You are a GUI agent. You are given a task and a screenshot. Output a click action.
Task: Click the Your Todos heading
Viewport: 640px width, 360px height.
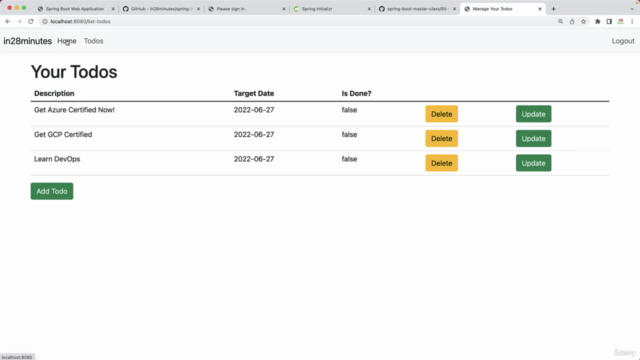tap(74, 72)
